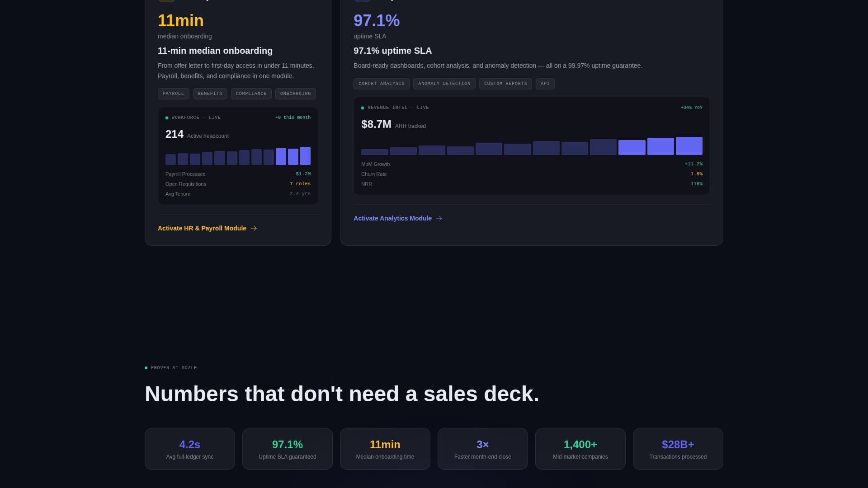Image resolution: width=868 pixels, height=488 pixels.
Task: Click the Churn Rate '1.8%' value
Action: (x=697, y=174)
